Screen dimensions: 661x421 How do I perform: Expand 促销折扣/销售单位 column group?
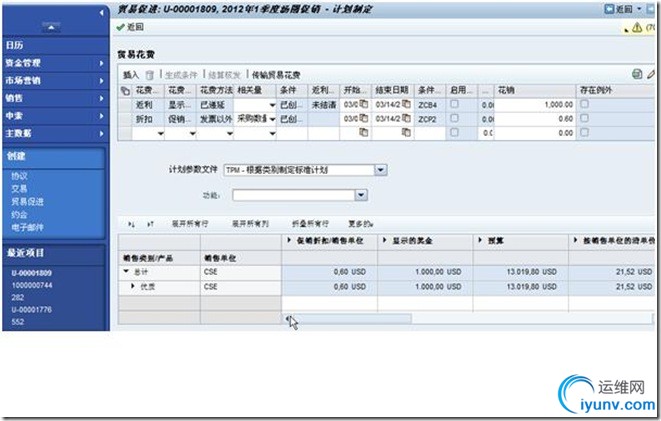coord(289,240)
